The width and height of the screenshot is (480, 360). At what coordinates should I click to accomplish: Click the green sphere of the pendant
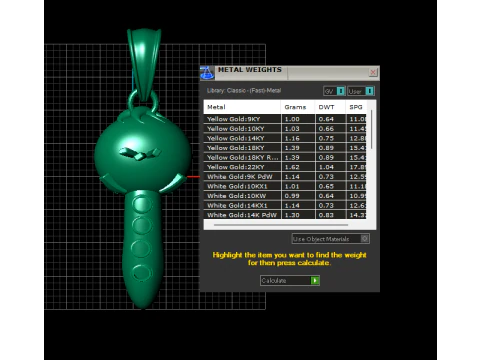[143, 150]
